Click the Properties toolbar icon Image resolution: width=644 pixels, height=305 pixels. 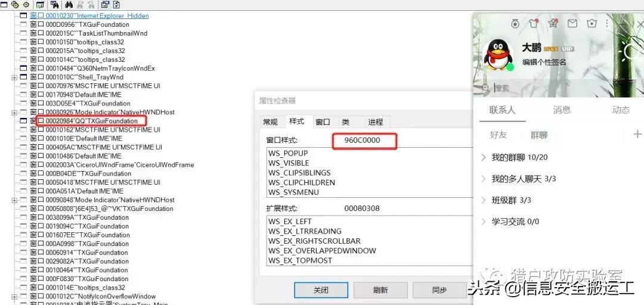[x=105, y=5]
